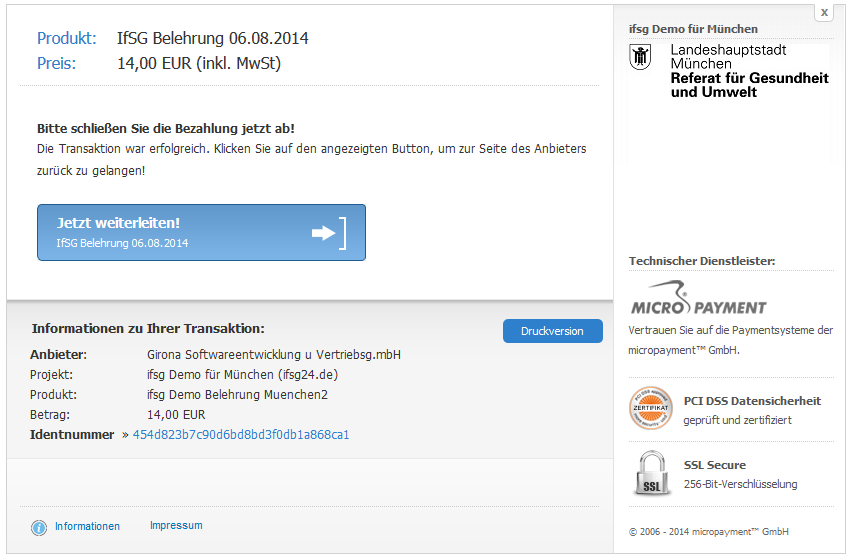The width and height of the screenshot is (853, 559).
Task: Click the Micropayment logo
Action: pyautogui.click(x=698, y=299)
